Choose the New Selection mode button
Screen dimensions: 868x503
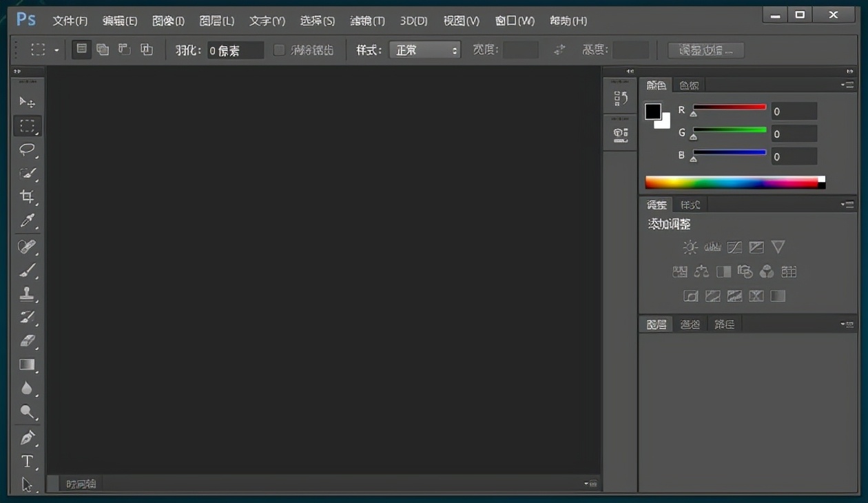pyautogui.click(x=81, y=50)
